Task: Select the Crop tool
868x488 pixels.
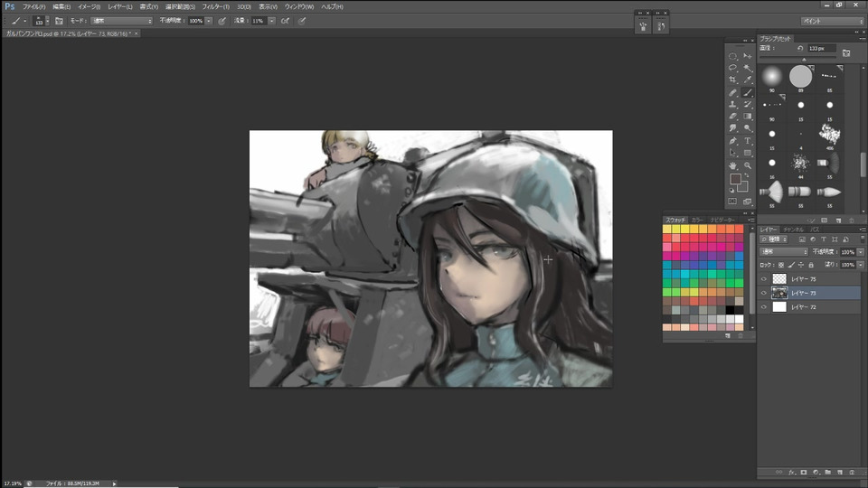Action: [732, 80]
